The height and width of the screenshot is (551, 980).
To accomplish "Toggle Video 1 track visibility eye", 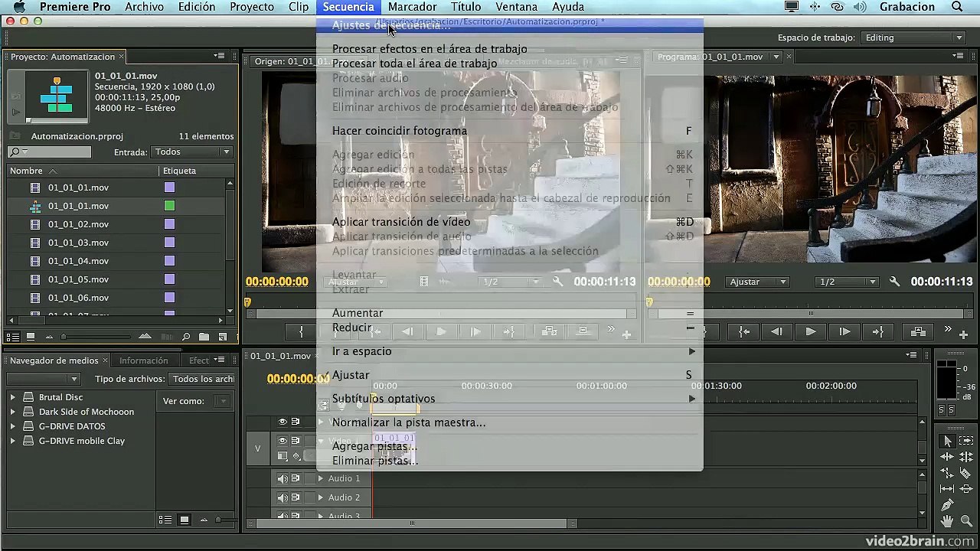I will pos(283,441).
